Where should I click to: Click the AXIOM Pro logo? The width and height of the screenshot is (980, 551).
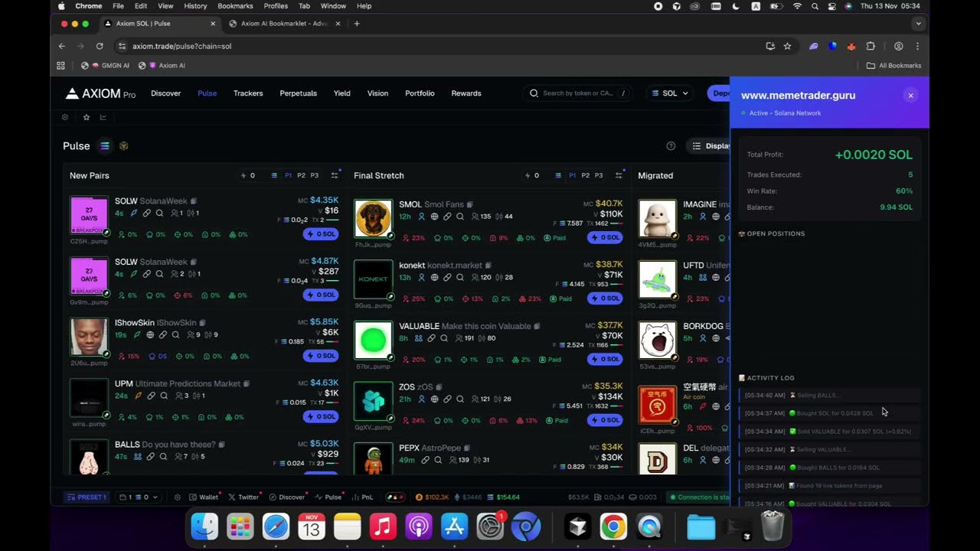click(100, 93)
